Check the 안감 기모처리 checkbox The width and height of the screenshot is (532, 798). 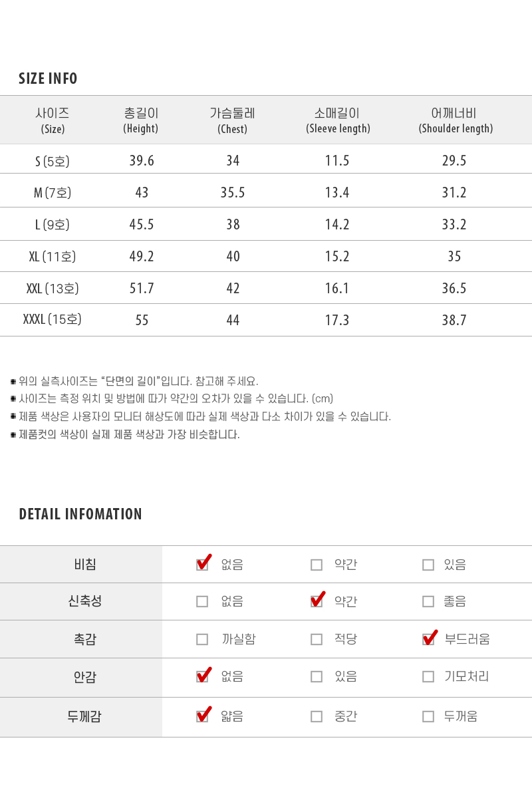[x=428, y=676]
